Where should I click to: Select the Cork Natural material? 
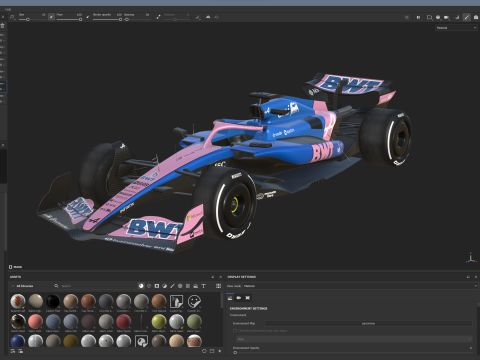click(159, 301)
